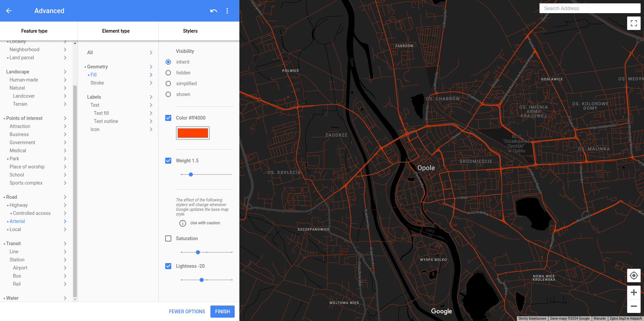Click the Search Address field
The image size is (644, 321).
(x=590, y=8)
